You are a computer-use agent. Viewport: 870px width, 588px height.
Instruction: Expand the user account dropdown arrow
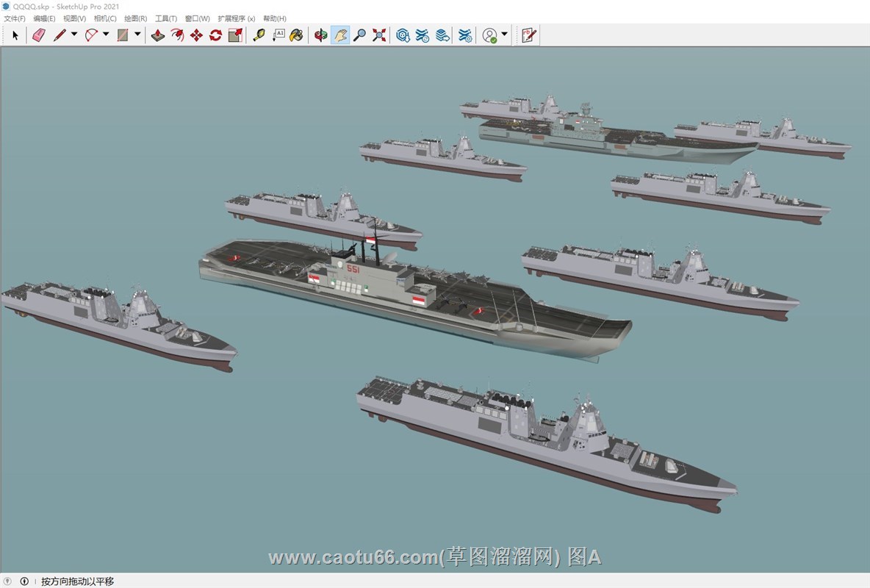pos(504,35)
